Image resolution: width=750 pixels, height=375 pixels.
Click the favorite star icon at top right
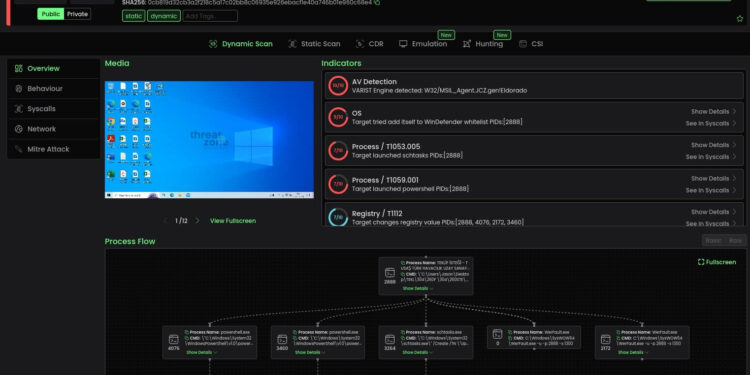[x=739, y=19]
